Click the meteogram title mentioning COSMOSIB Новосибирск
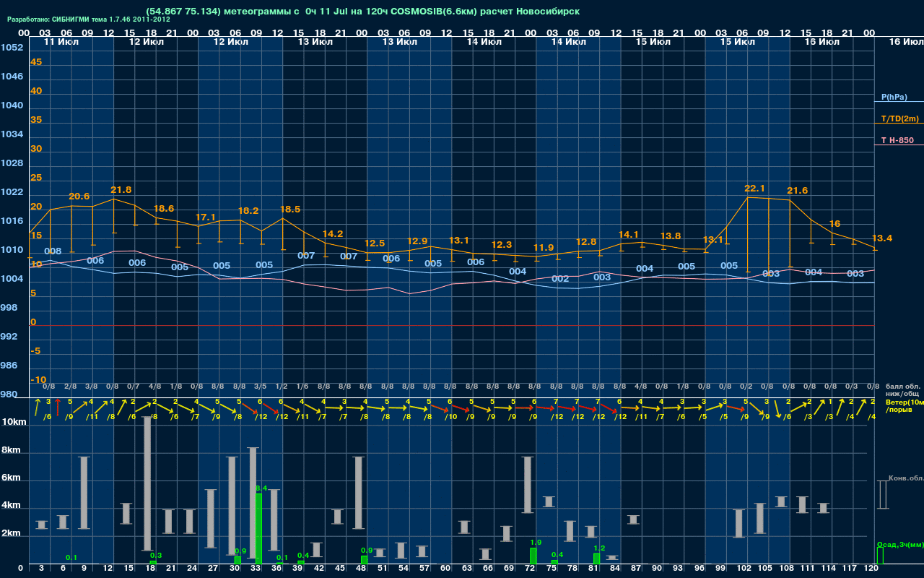Viewport: 924px width, 578px height. 362,12
